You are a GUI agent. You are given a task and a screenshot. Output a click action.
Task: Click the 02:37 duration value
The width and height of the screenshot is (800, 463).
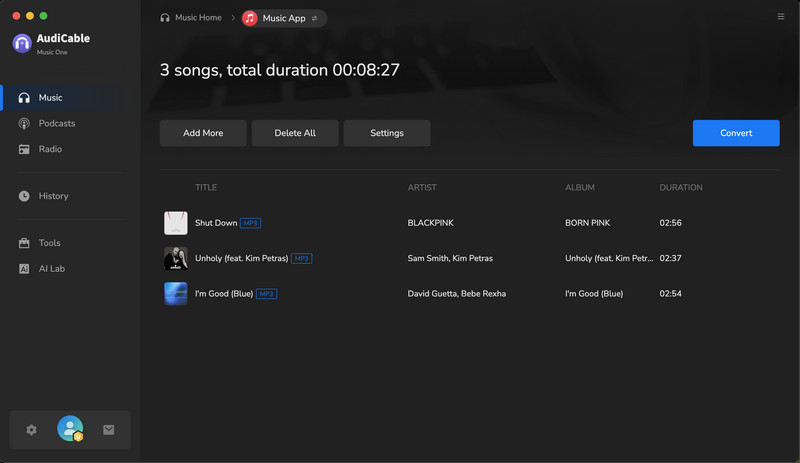670,258
